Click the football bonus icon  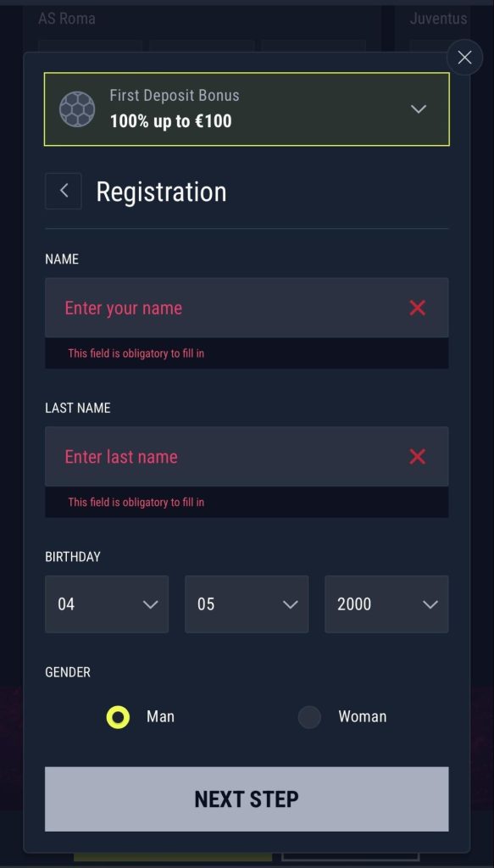[77, 109]
